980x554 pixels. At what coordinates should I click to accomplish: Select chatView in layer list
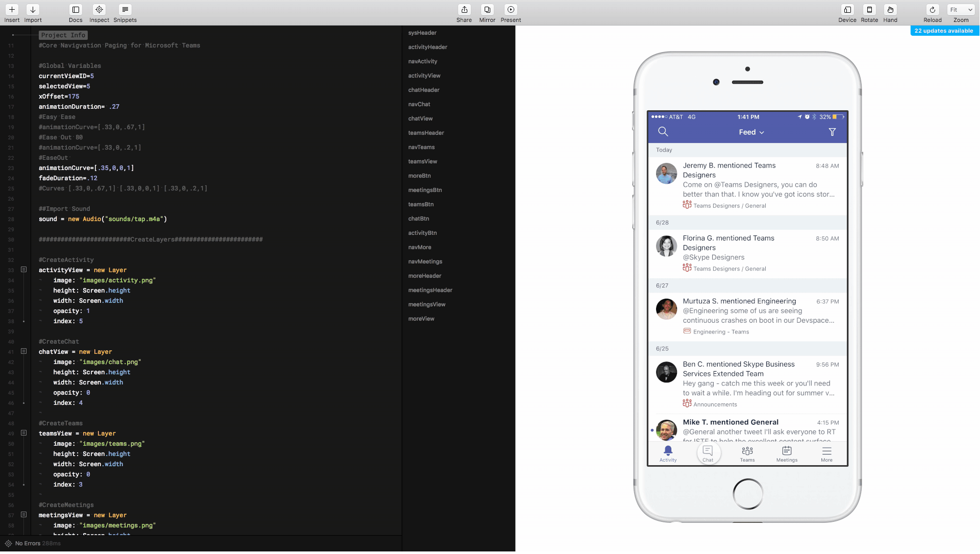pos(420,118)
